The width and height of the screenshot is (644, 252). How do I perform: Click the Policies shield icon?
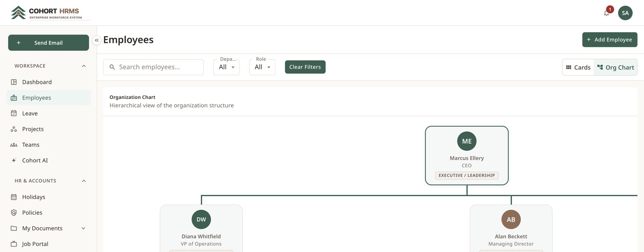14,213
